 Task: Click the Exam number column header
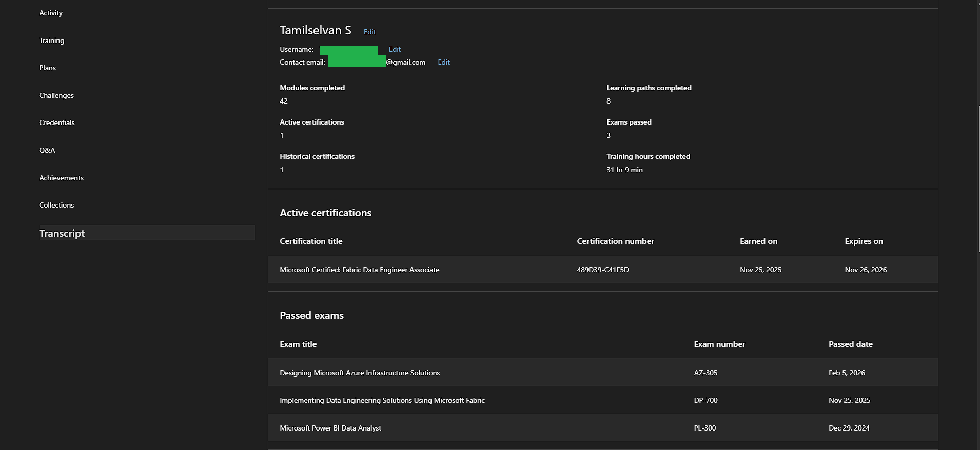(x=720, y=344)
